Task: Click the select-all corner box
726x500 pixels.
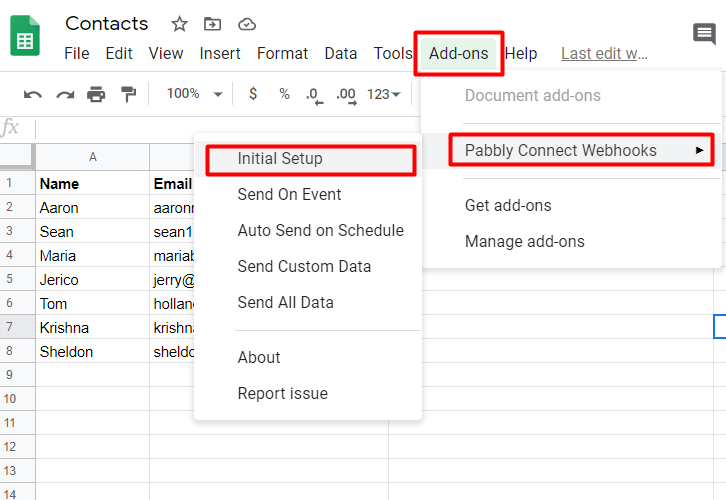Action: point(17,157)
